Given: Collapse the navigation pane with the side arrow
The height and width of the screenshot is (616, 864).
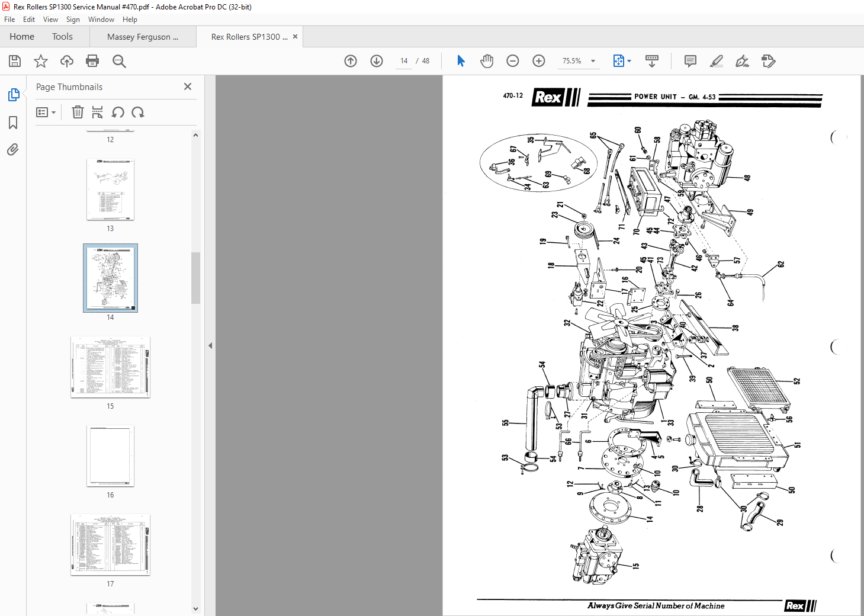Looking at the screenshot, I should tap(210, 345).
